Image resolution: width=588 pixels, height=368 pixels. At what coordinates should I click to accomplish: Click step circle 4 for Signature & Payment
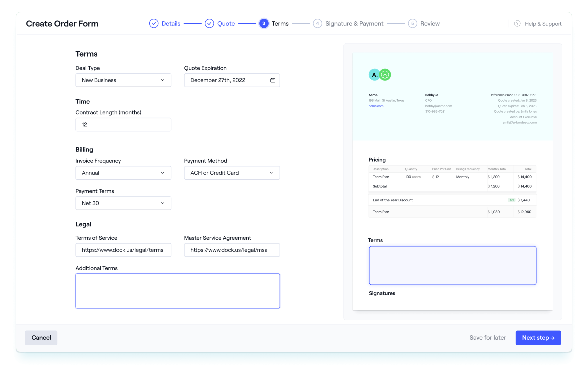point(317,23)
